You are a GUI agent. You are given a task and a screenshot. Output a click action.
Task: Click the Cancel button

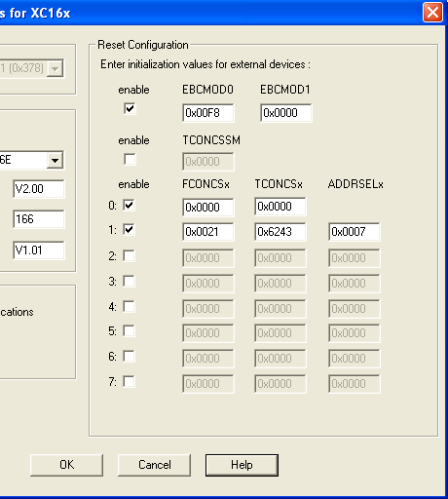pos(154,465)
